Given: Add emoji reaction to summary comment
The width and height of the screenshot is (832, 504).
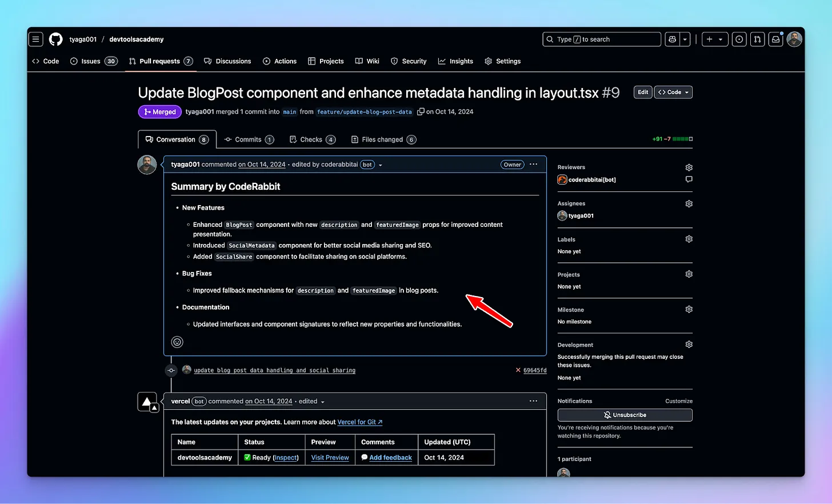Looking at the screenshot, I should [177, 342].
